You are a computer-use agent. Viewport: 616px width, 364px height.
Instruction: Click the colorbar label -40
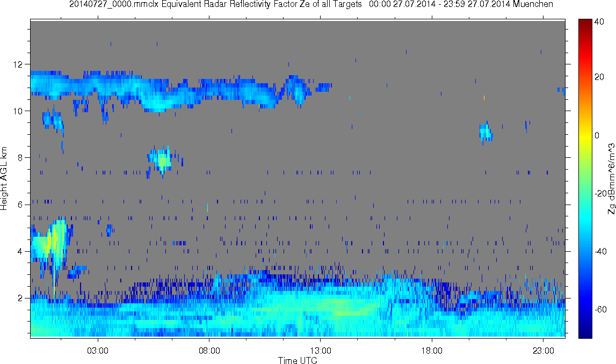click(600, 252)
